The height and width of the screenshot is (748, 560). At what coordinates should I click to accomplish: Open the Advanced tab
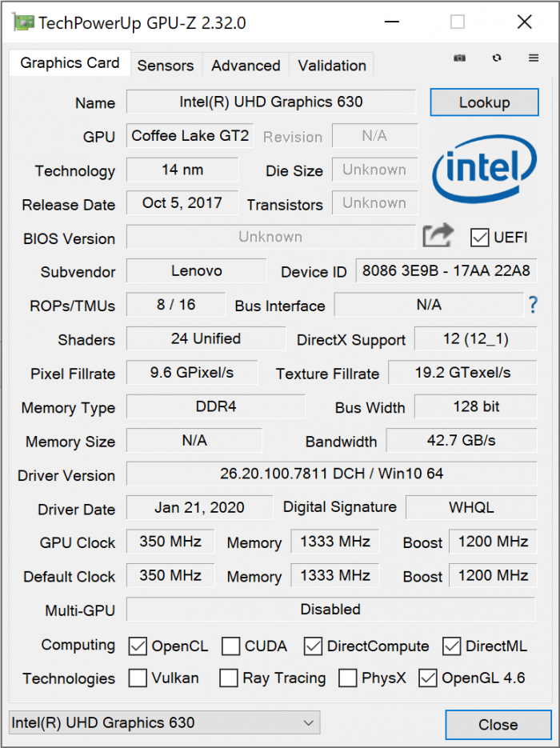[246, 66]
